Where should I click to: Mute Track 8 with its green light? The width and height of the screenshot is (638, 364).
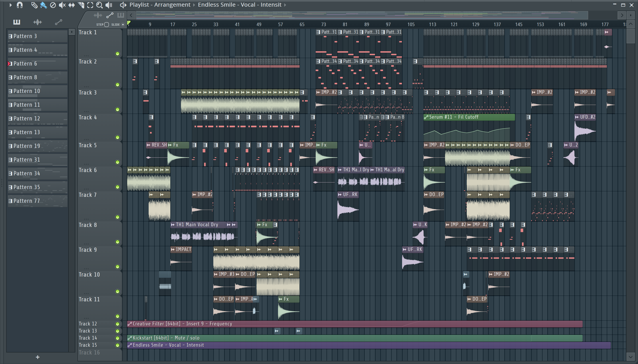click(x=117, y=242)
